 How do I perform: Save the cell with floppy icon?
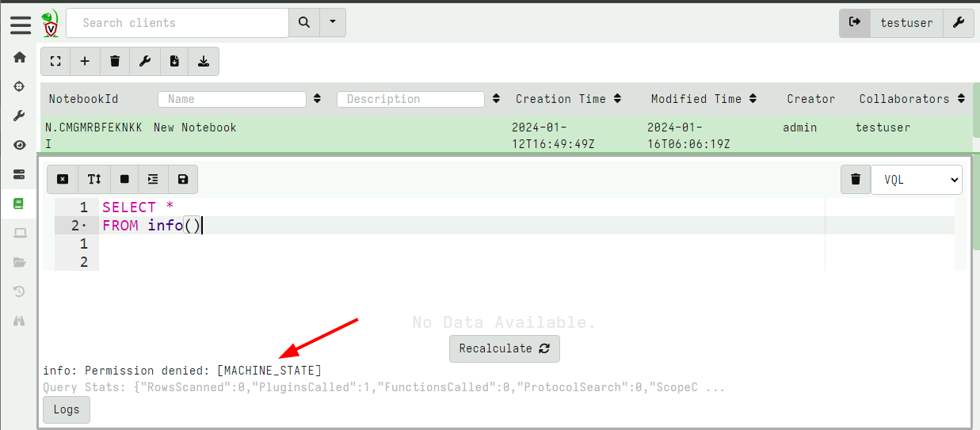click(183, 179)
